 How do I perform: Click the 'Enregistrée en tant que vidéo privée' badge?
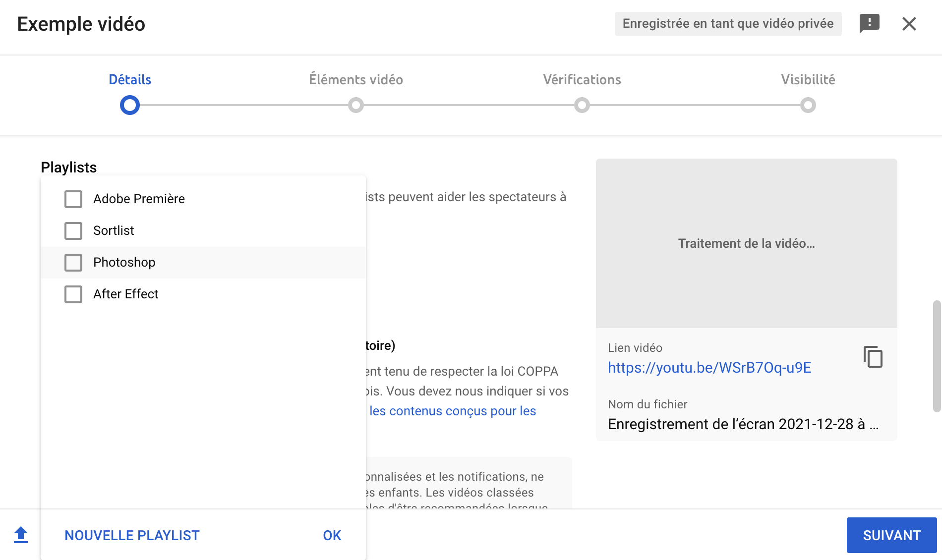(728, 24)
